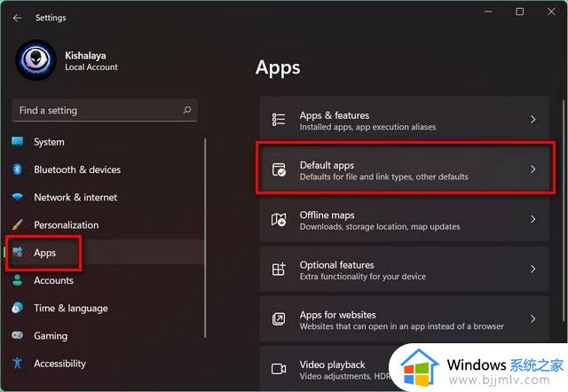568x392 pixels.
Task: Select Apps in the sidebar
Action: coord(45,253)
